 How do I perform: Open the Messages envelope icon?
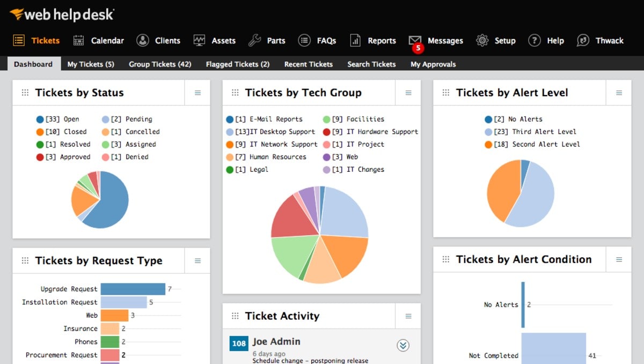[415, 40]
